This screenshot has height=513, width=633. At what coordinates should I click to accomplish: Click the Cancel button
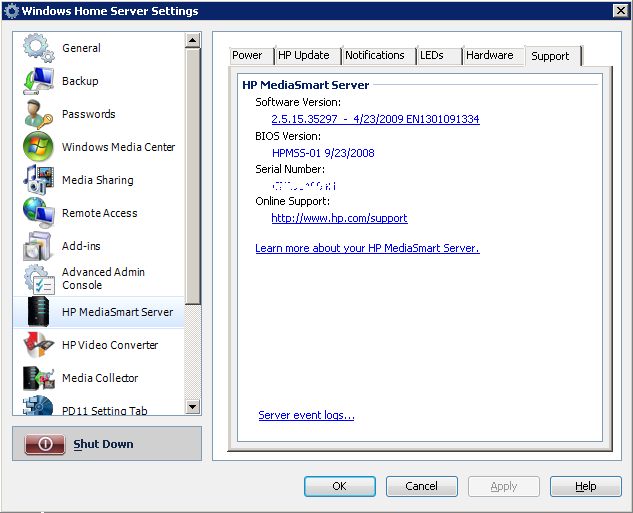click(x=422, y=486)
